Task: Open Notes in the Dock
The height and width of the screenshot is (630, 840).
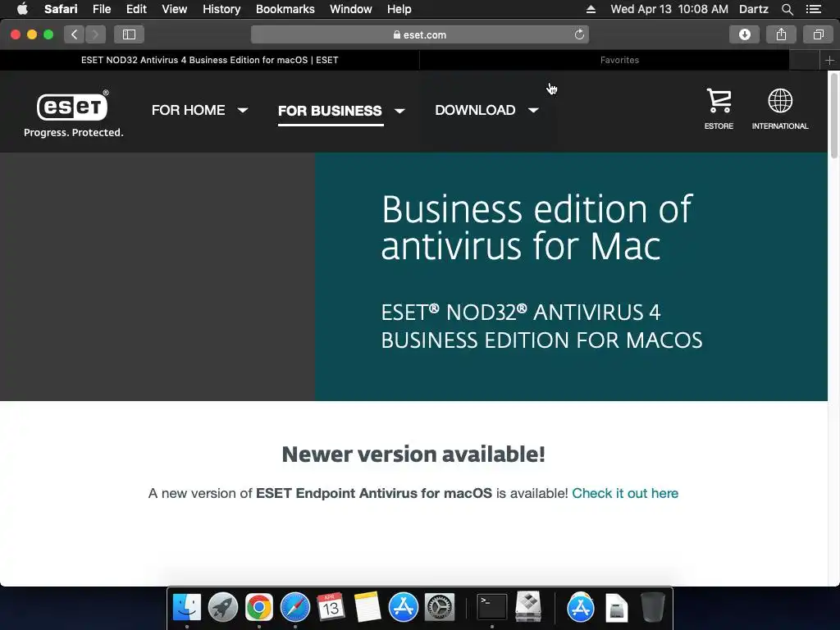Action: (367, 607)
